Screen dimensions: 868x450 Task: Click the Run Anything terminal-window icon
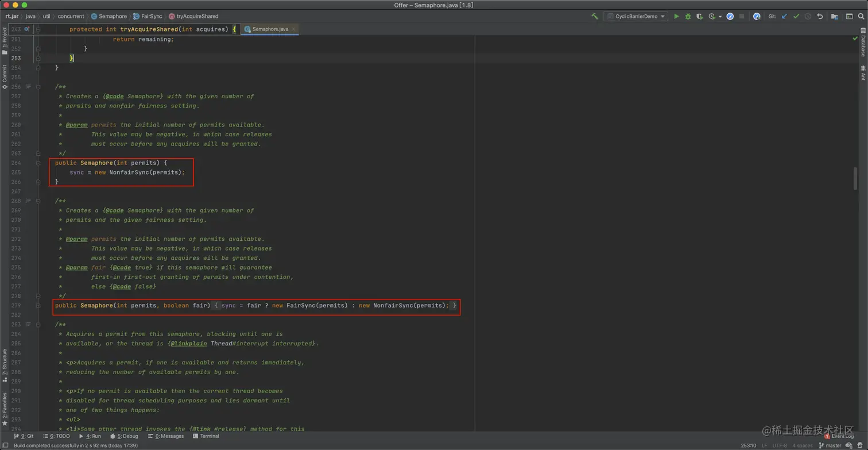(849, 17)
